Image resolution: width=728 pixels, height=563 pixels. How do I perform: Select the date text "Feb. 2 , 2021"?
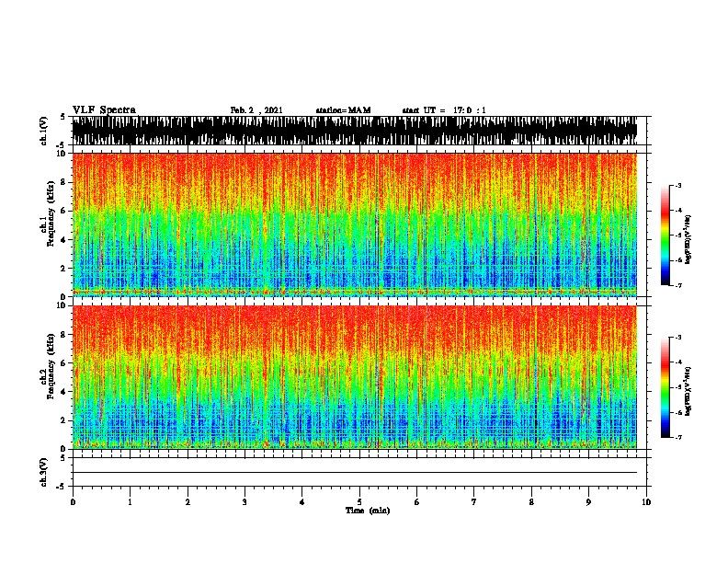point(256,110)
